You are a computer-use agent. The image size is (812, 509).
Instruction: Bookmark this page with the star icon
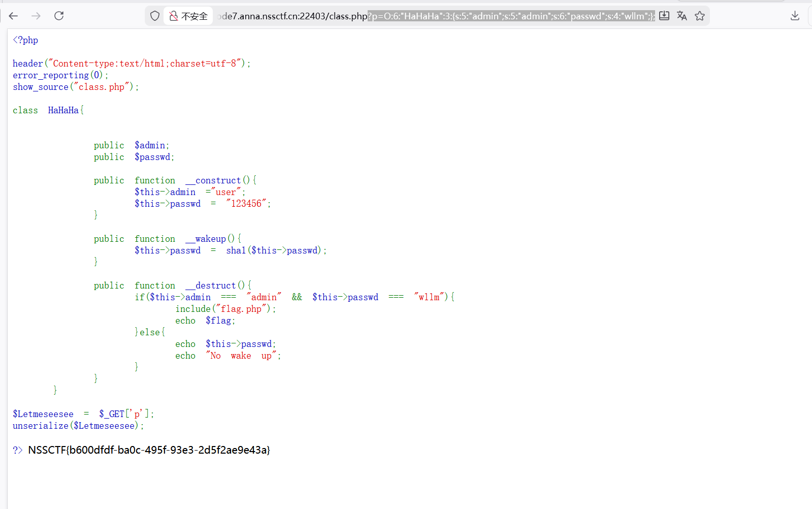(700, 16)
